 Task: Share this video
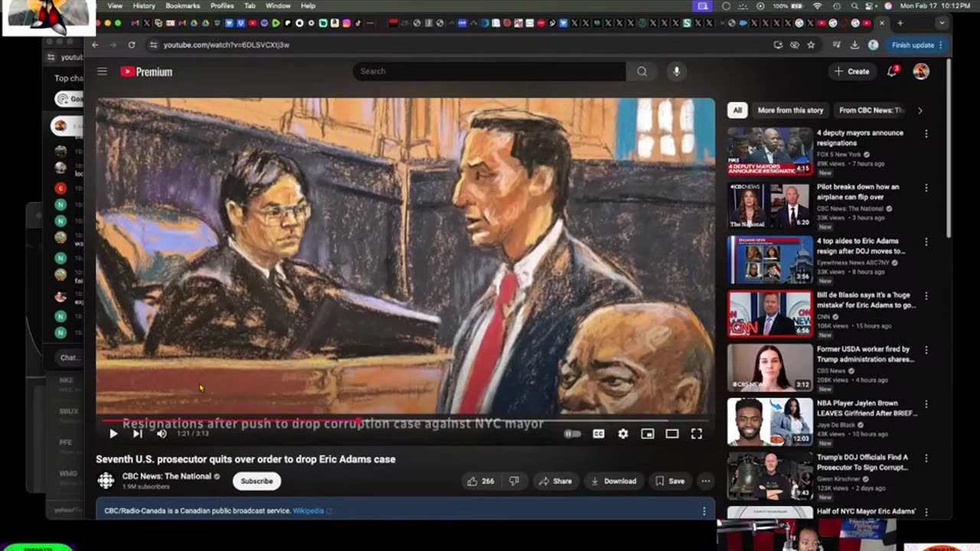point(555,481)
